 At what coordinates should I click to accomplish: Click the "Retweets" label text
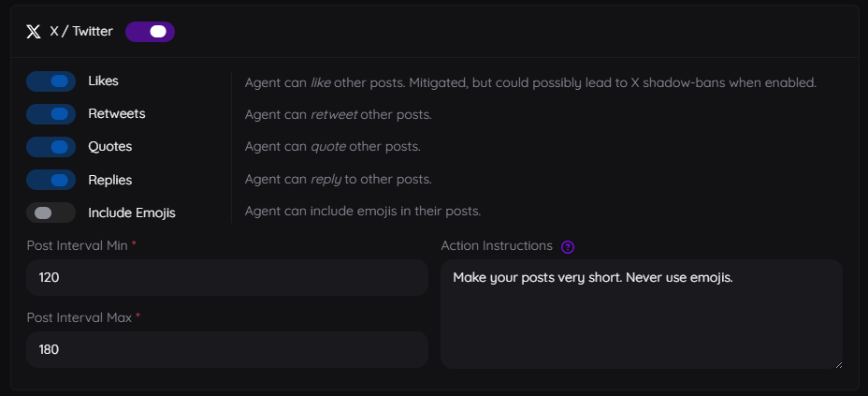[116, 114]
